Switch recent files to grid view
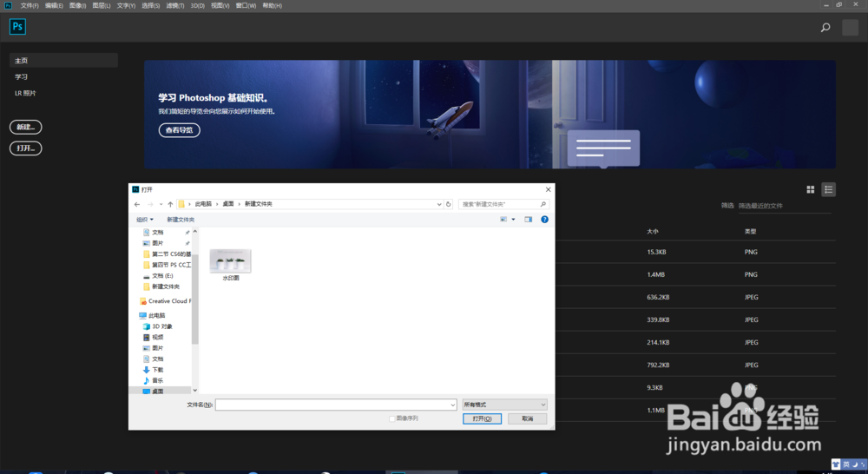 click(x=811, y=189)
